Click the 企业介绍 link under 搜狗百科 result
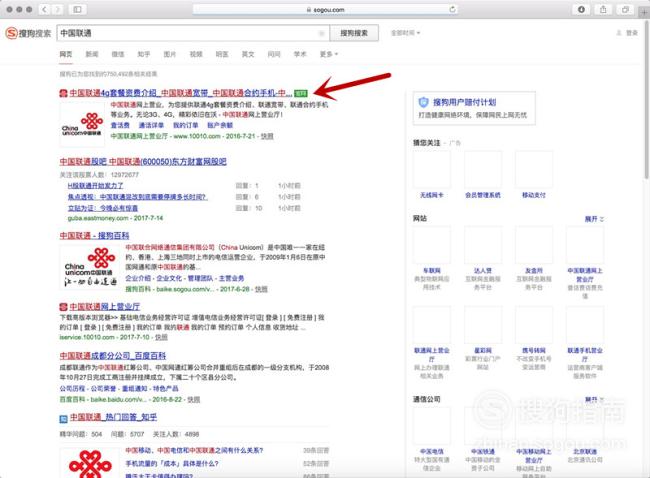 pyautogui.click(x=138, y=278)
